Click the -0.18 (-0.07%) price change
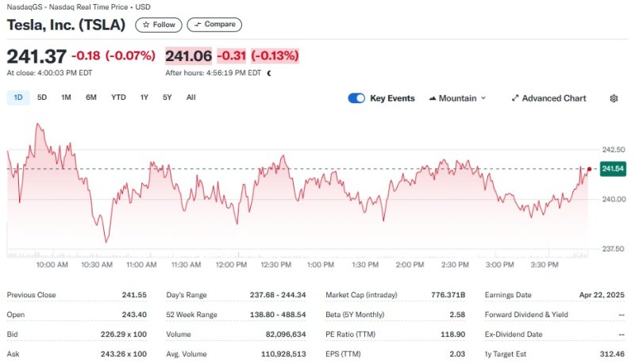Screen dimensions: 635x364 (x=114, y=56)
